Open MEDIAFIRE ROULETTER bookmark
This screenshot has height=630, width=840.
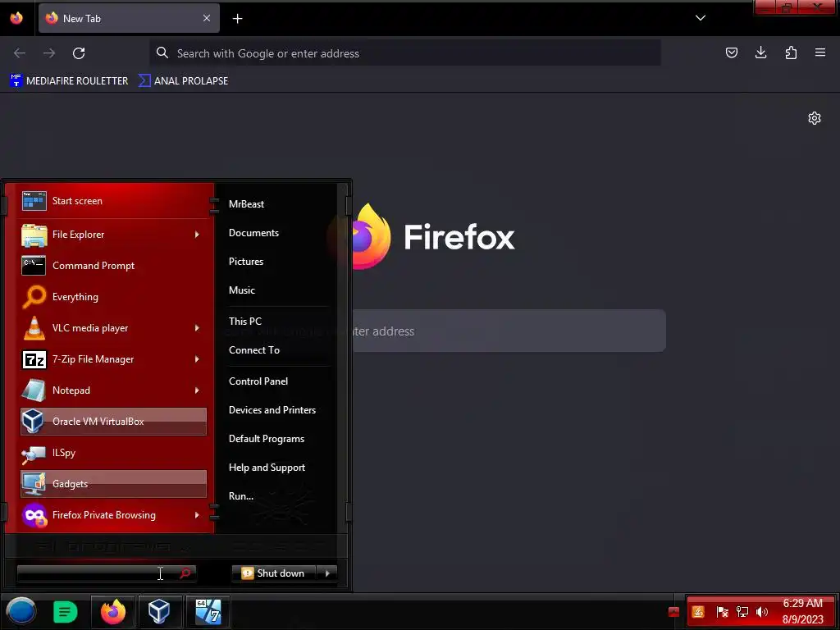[x=69, y=81]
